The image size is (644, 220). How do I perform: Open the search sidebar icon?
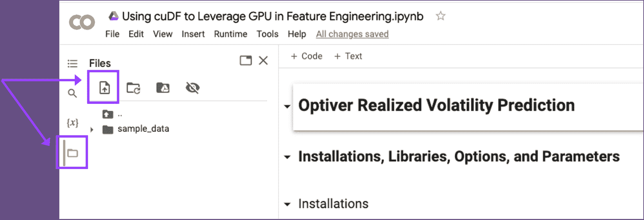72,94
